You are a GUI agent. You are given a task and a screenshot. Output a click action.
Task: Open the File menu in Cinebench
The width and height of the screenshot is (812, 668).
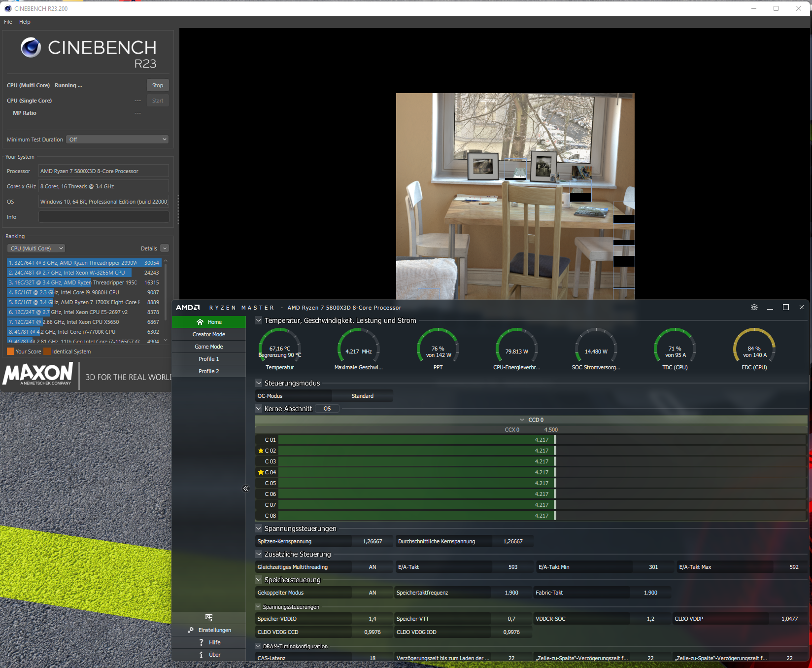click(8, 22)
